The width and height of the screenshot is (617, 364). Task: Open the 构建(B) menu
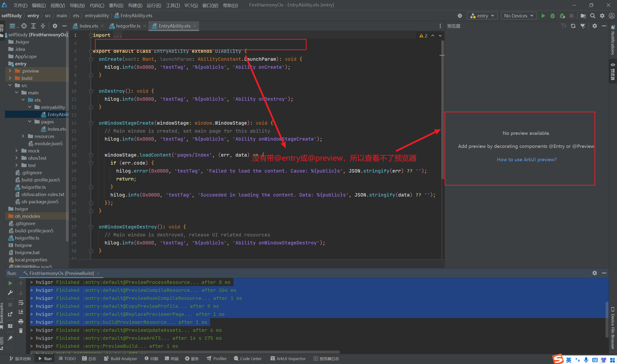coord(135,5)
